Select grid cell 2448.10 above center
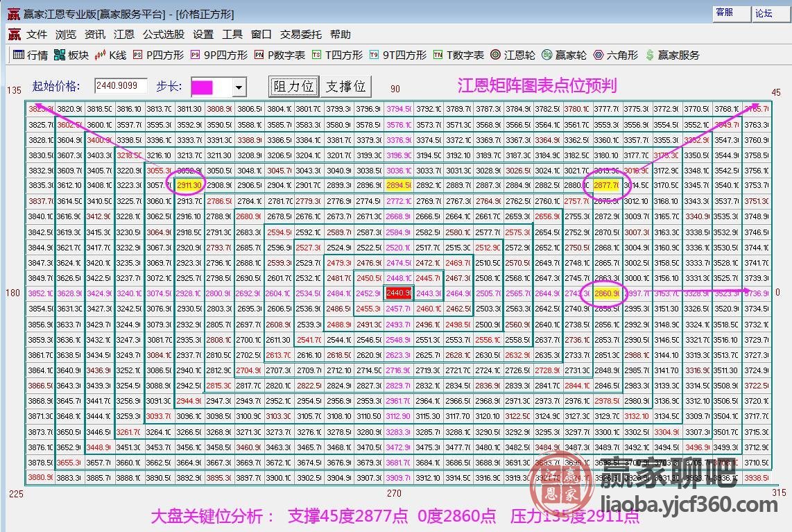 [399, 278]
